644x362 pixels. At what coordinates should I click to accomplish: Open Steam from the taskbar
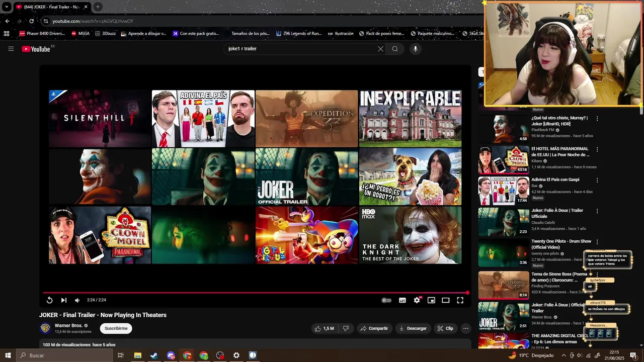[x=154, y=355]
